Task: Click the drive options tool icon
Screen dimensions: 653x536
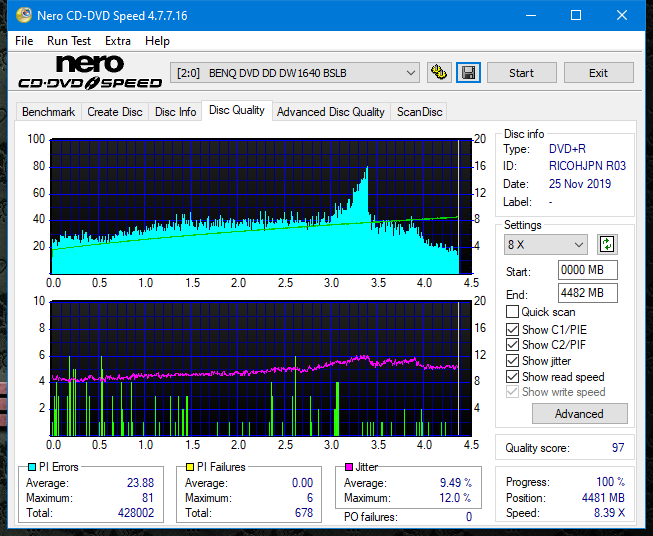Action: coord(439,73)
